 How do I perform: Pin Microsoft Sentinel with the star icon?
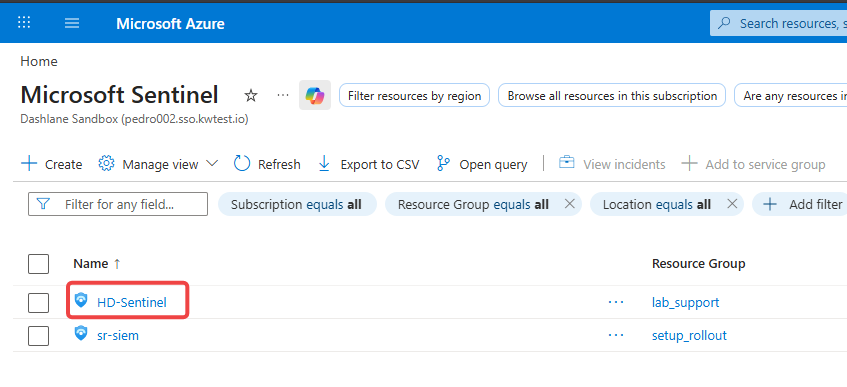251,96
